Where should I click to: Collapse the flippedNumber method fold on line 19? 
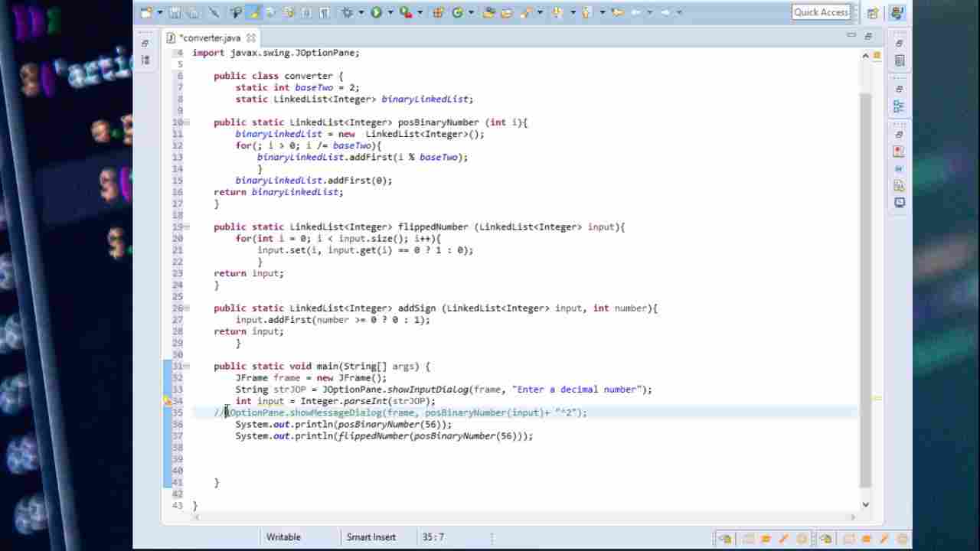click(x=187, y=227)
